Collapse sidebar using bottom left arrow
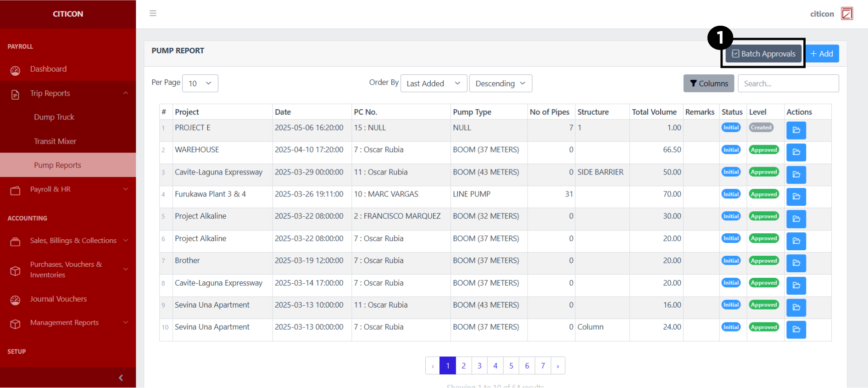Screen dimensions: 868x388 coord(121,377)
